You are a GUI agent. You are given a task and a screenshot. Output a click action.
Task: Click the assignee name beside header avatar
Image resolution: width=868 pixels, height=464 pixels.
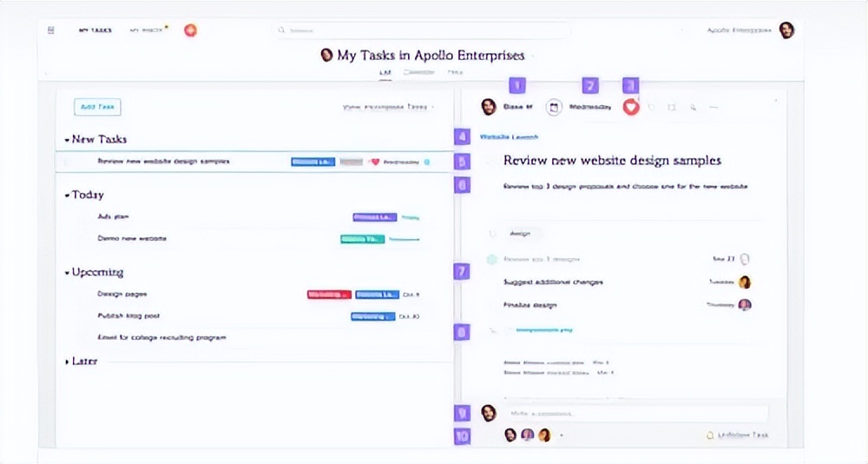click(x=517, y=107)
